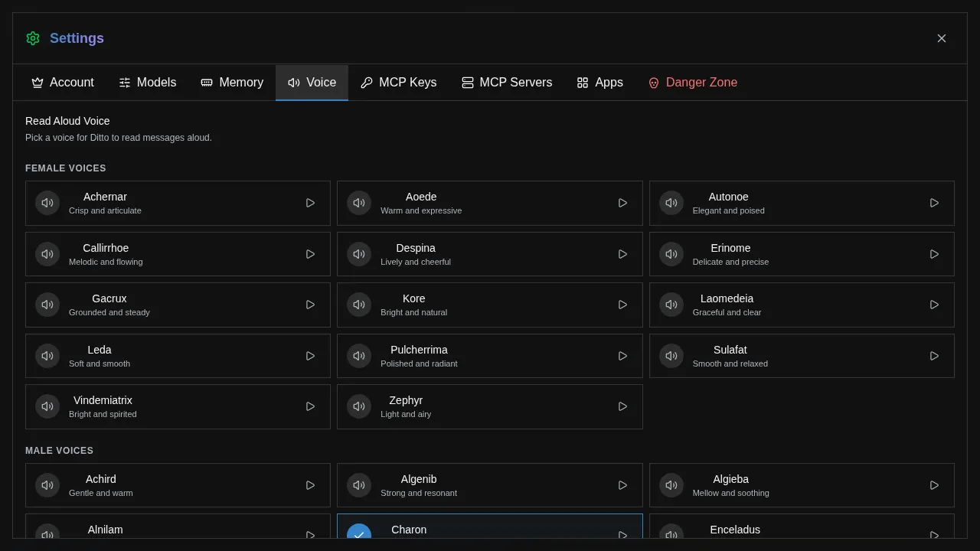Click the Enceladus speaker icon

coord(671,535)
